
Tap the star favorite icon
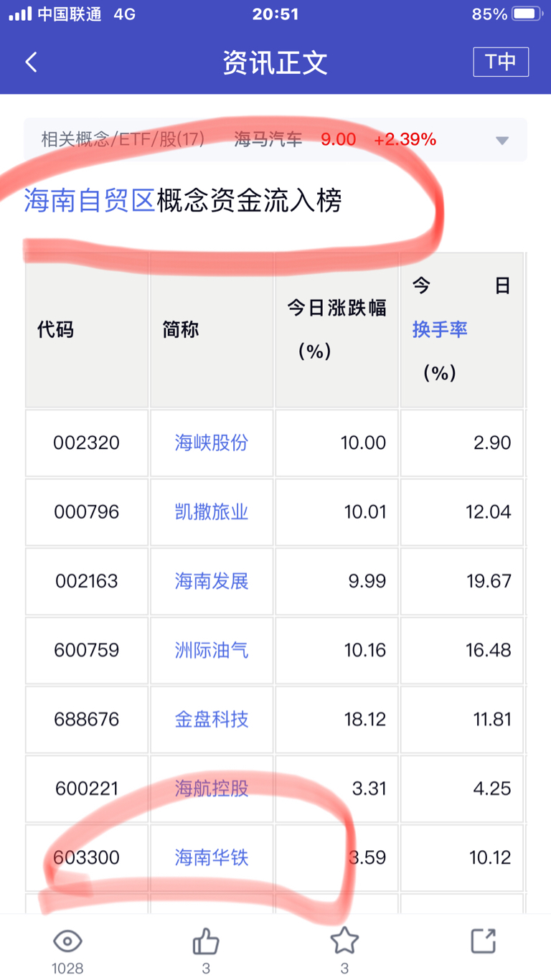344,941
